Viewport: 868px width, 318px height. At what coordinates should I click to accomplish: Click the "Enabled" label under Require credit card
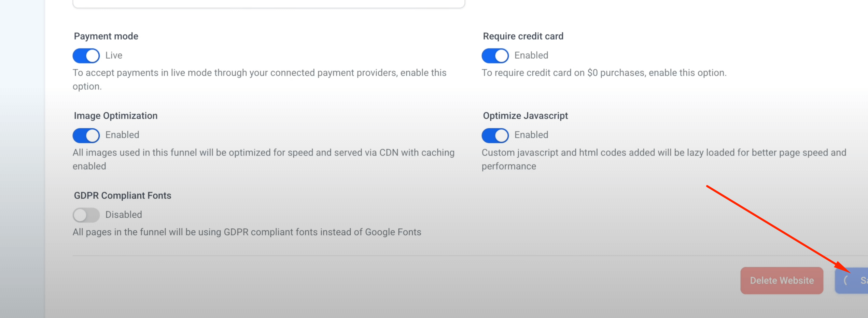531,55
